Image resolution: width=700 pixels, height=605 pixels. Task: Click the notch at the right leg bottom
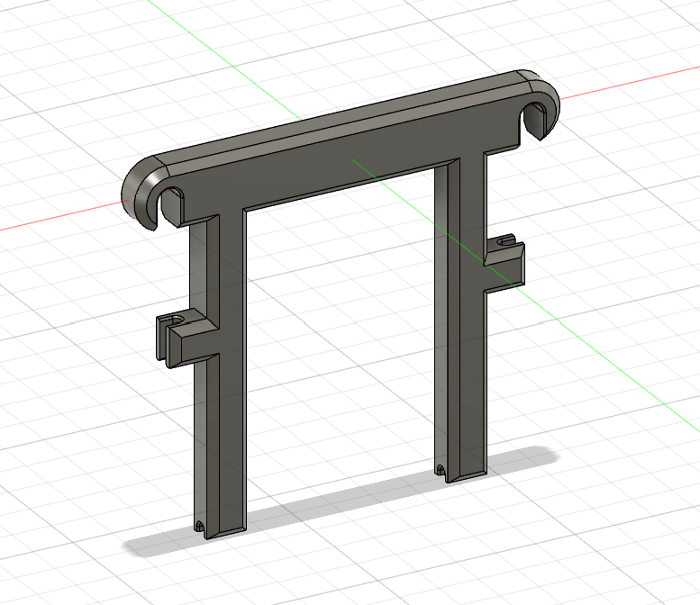click(x=439, y=470)
